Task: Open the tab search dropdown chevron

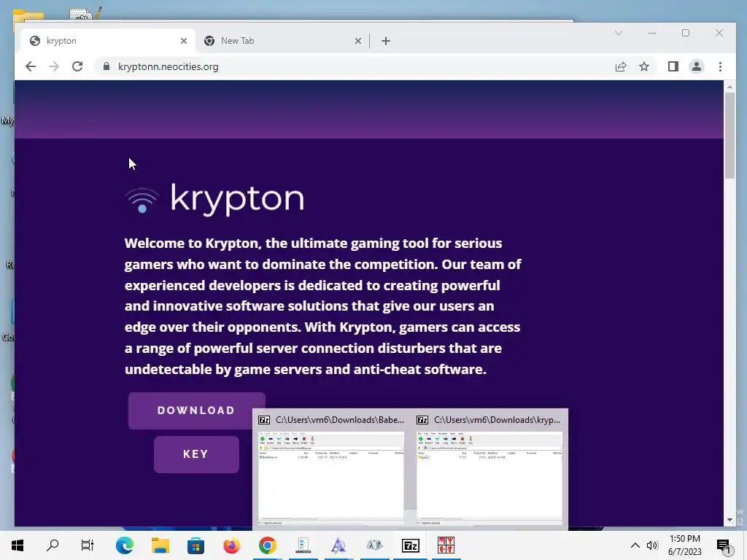Action: 619,33
